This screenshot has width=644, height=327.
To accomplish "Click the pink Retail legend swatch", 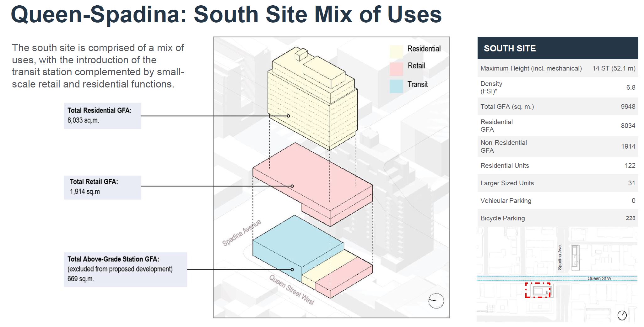I will [396, 69].
